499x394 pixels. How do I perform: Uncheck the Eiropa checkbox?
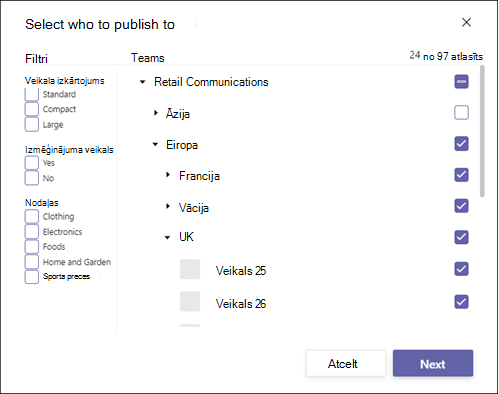pyautogui.click(x=461, y=144)
